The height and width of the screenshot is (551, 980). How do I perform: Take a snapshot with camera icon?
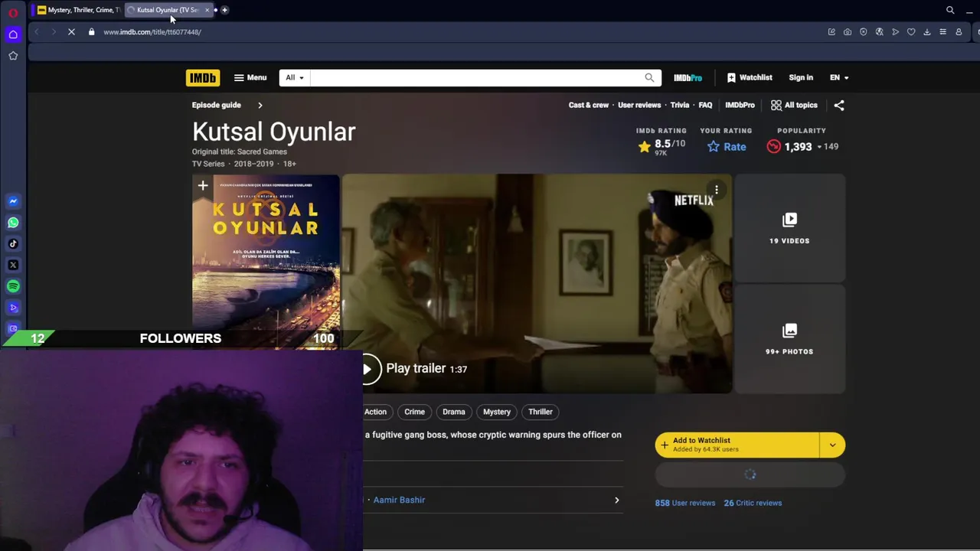point(848,32)
